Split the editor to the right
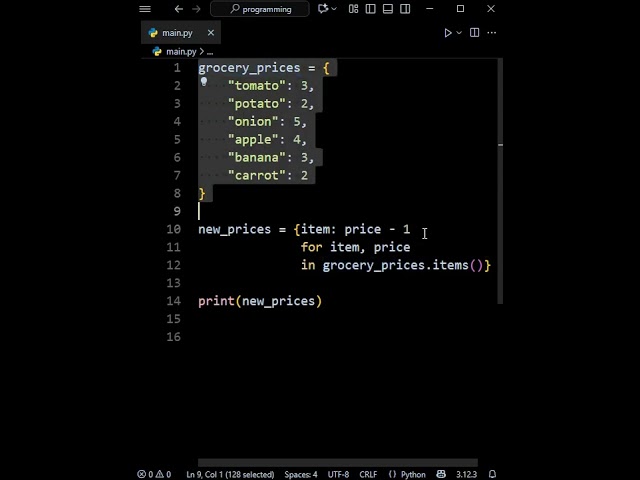This screenshot has height=480, width=640. tap(474, 33)
